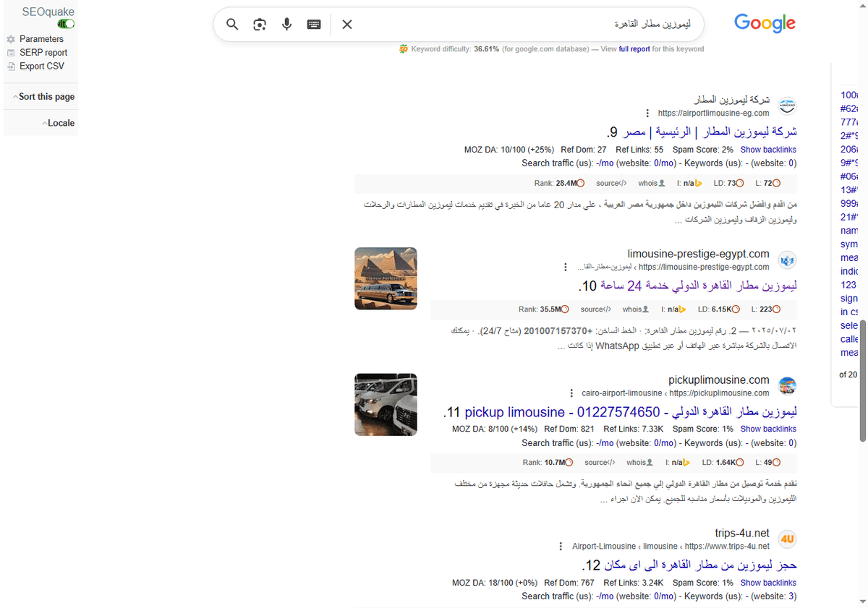Image resolution: width=868 pixels, height=608 pixels.
Task: View source for airportlimousine-eg result
Action: tap(611, 184)
